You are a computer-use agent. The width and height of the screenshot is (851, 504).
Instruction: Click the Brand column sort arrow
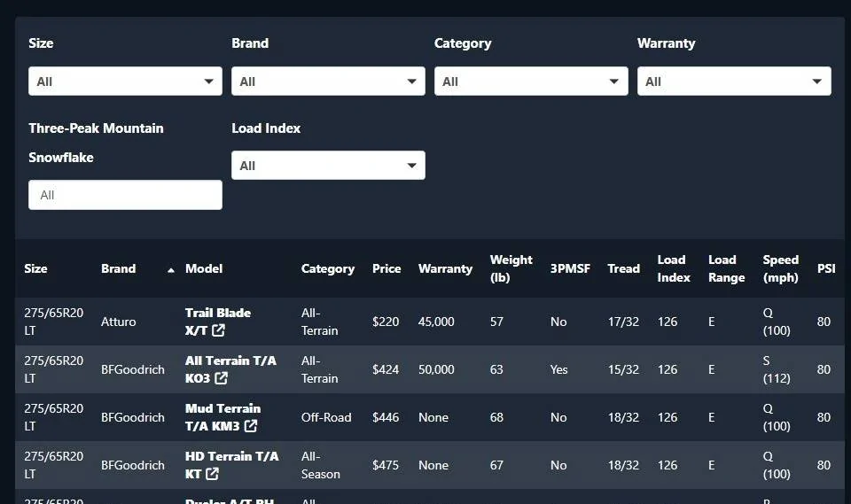pos(171,269)
